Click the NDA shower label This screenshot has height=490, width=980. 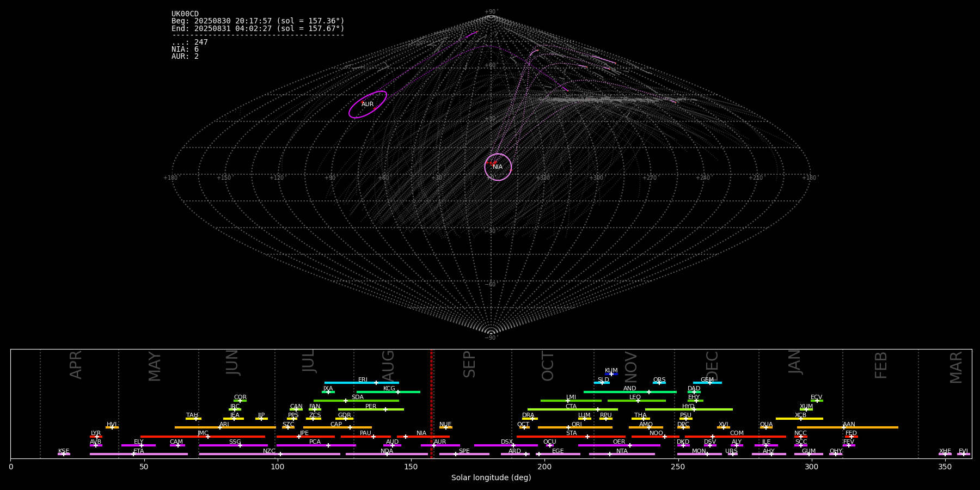point(387,451)
